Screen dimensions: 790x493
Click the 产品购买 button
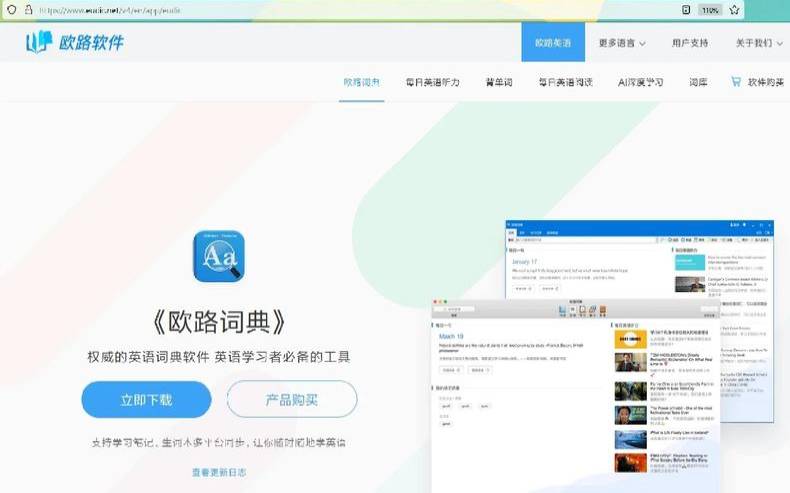tap(292, 400)
